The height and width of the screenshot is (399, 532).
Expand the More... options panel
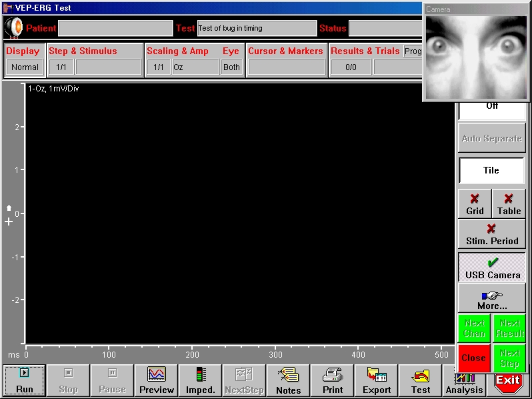pos(492,299)
